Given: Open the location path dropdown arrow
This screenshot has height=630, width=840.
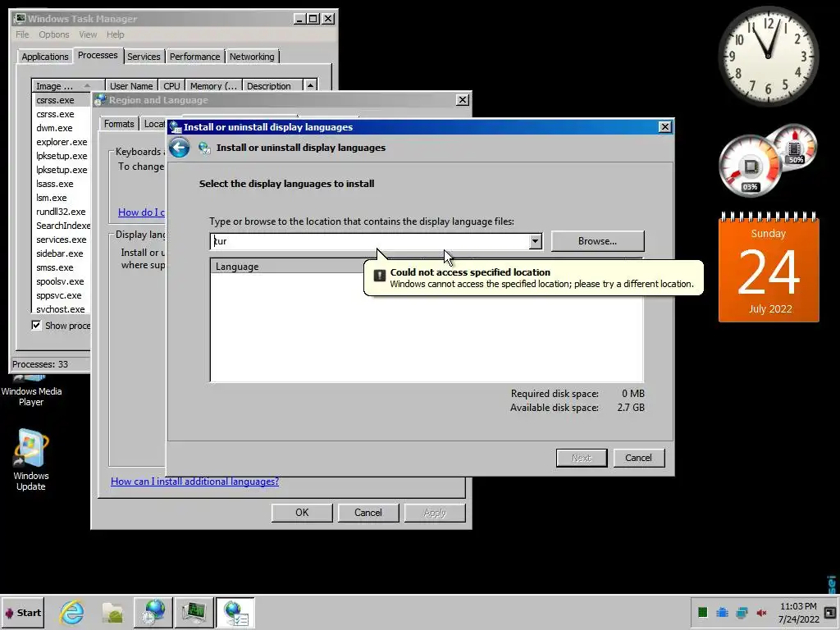Looking at the screenshot, I should pos(535,241).
